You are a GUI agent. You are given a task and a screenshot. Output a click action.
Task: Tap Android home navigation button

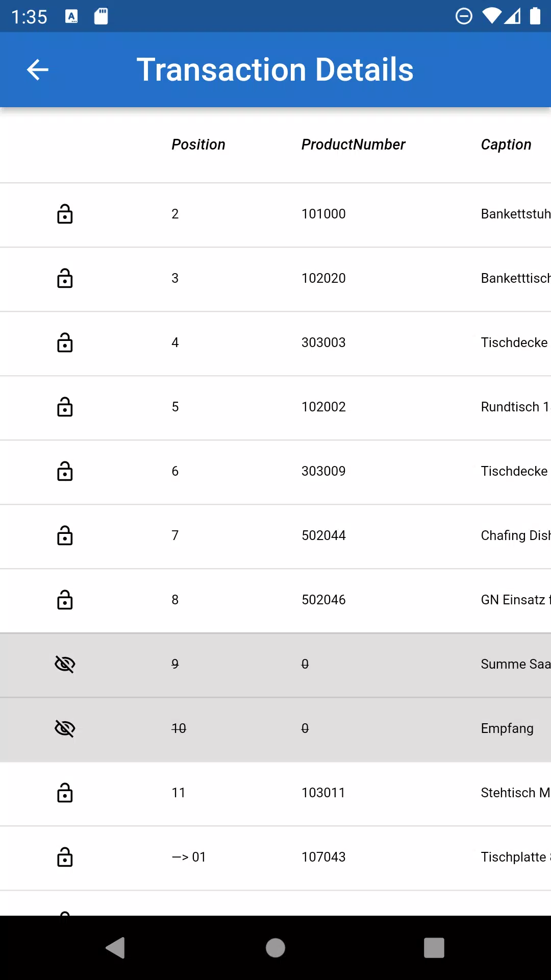pos(275,948)
